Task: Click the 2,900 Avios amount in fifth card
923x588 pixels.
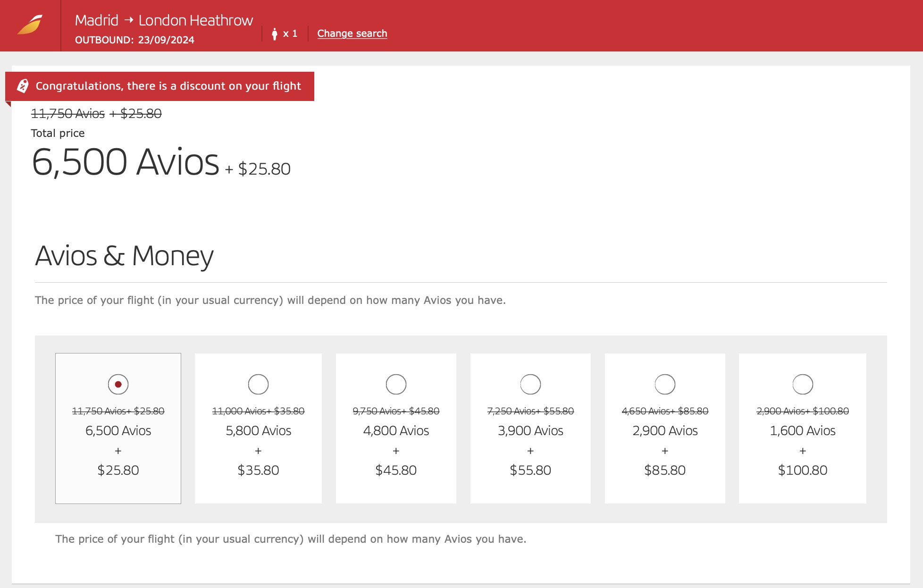Action: click(x=665, y=430)
